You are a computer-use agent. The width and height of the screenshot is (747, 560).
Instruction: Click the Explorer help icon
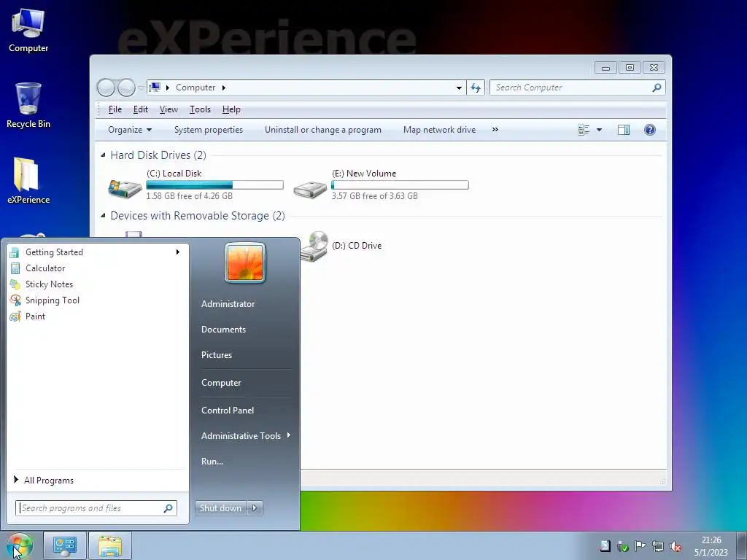point(650,130)
